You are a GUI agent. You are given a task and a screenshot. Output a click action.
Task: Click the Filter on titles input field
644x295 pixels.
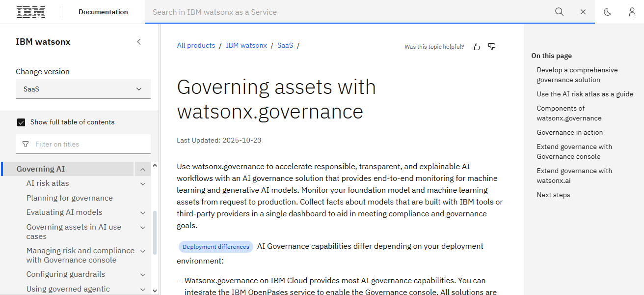[x=83, y=144]
